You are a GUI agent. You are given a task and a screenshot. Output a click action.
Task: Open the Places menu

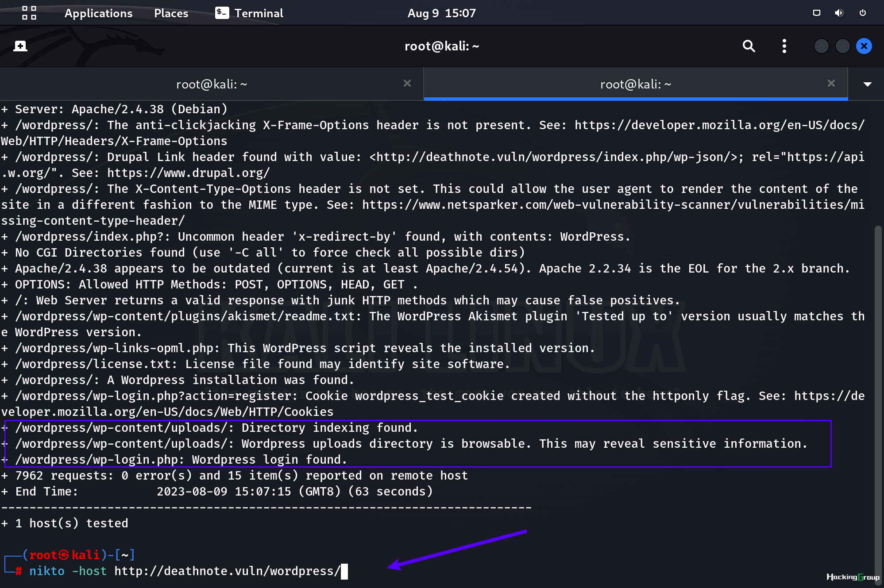pos(171,13)
